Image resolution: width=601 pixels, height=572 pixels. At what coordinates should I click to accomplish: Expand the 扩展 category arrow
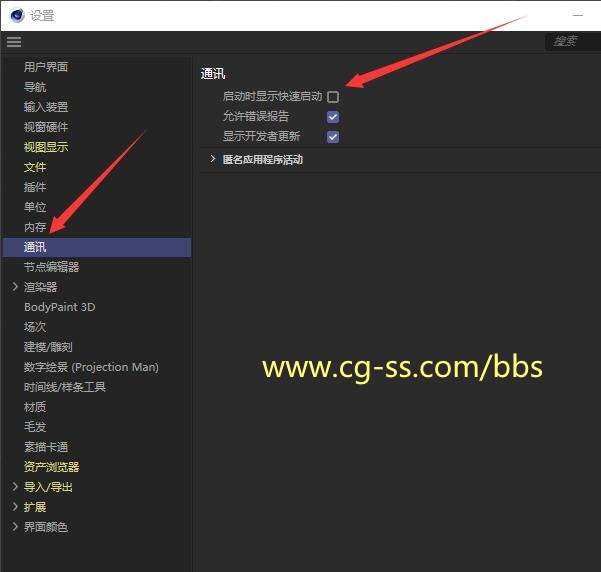[14, 507]
